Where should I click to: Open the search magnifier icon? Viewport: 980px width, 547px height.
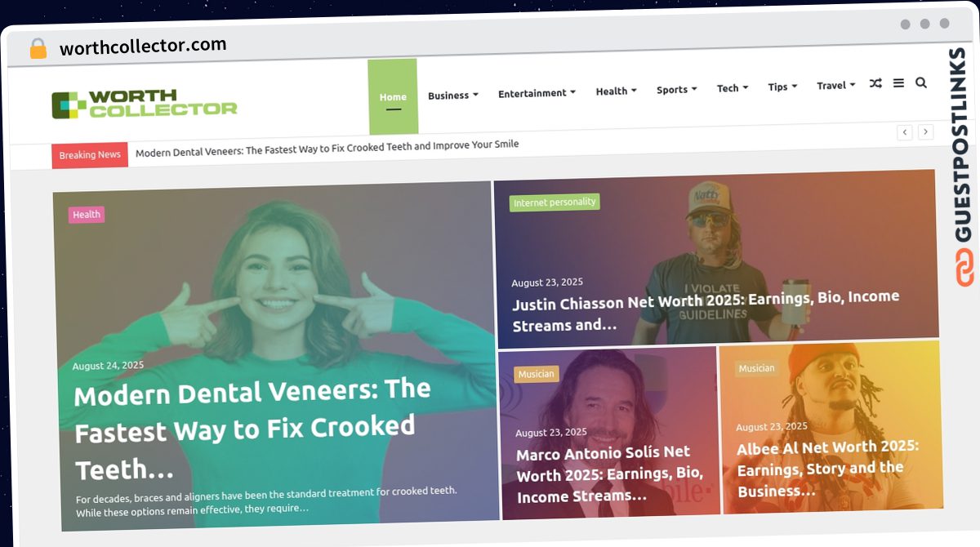(921, 82)
